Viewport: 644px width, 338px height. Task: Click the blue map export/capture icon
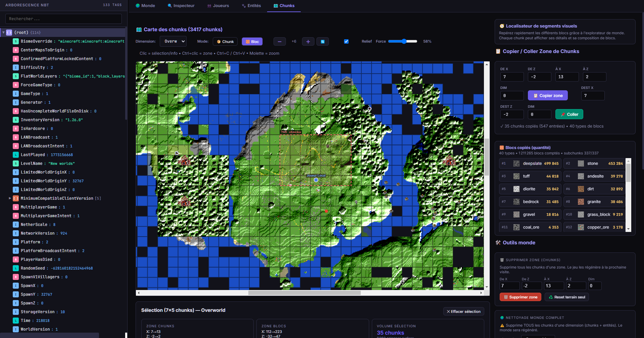coord(323,41)
